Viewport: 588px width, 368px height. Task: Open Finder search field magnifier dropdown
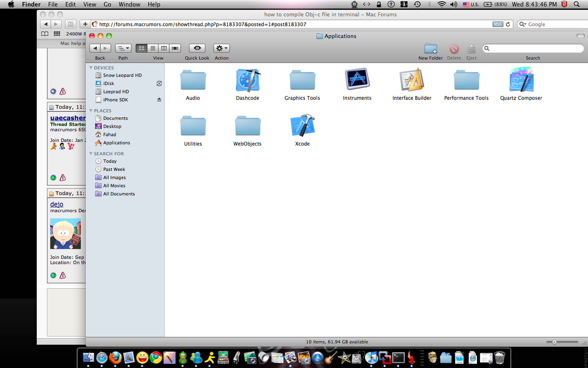pos(487,48)
